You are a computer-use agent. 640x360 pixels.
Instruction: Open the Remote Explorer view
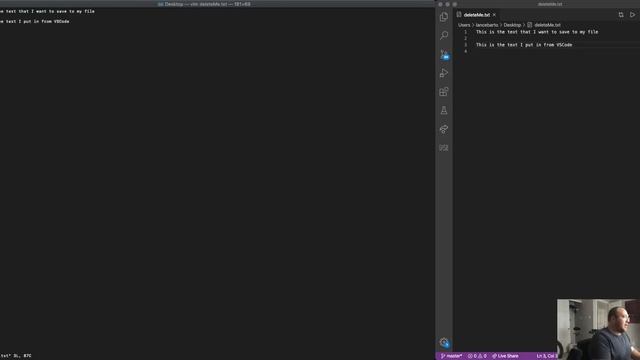[444, 148]
